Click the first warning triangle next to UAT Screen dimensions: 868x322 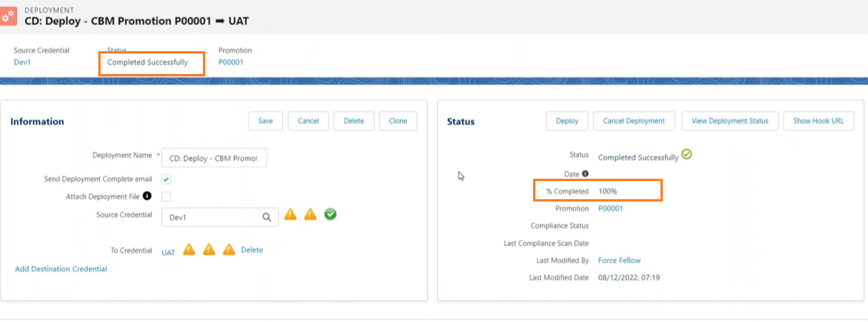189,250
